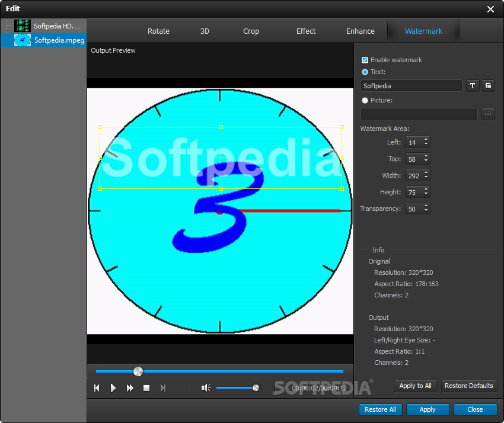Click the Output Preview label
The image size is (504, 423).
[x=113, y=50]
